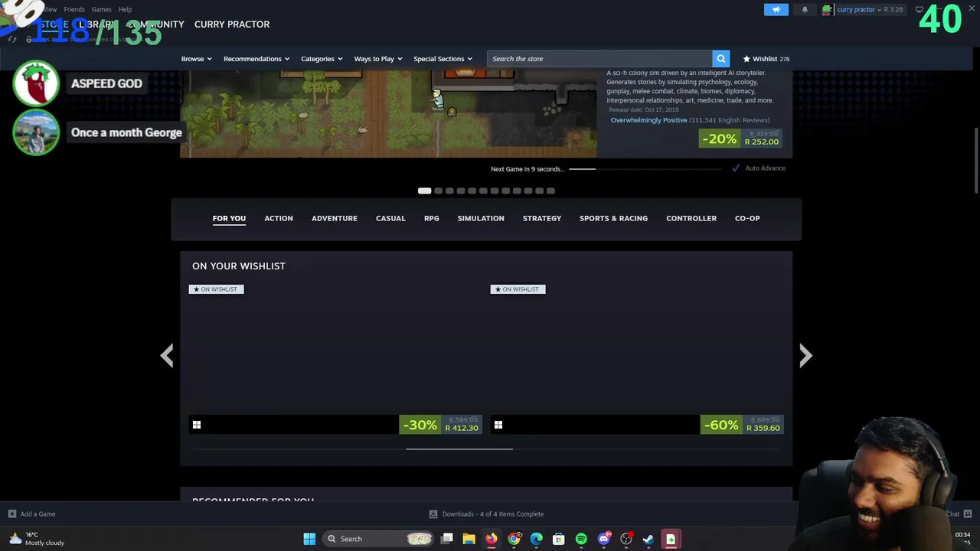Switch to the CONTROLLER tab
Image resolution: width=980 pixels, height=551 pixels.
(691, 218)
